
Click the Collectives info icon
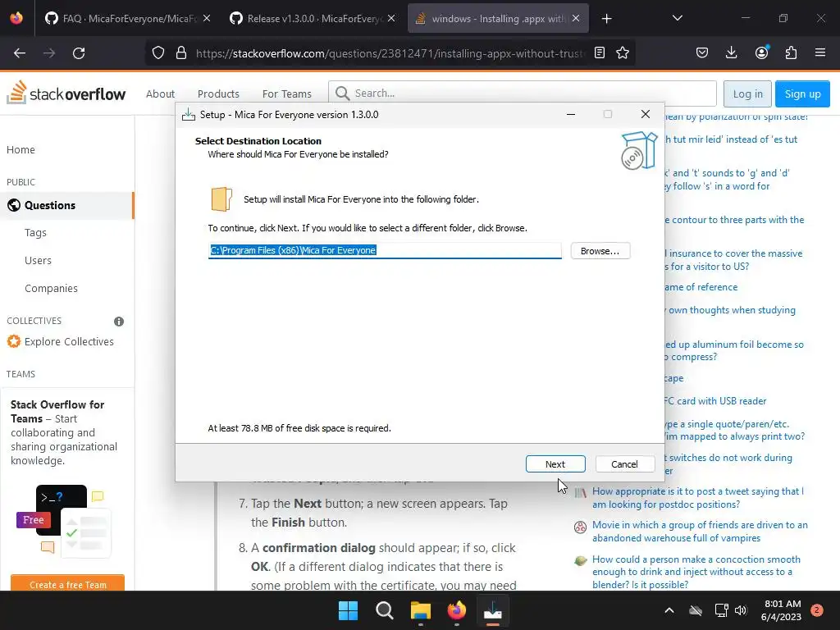[x=119, y=321]
